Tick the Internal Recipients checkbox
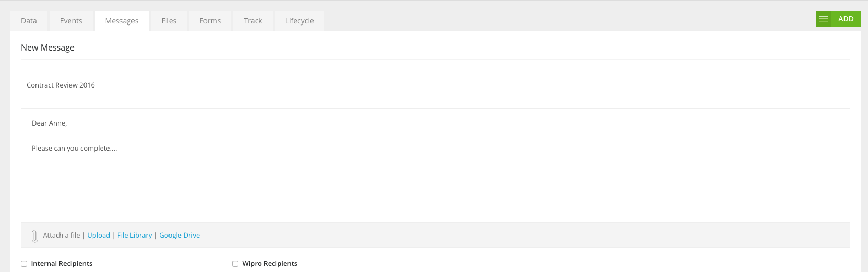868x272 pixels. (x=24, y=264)
